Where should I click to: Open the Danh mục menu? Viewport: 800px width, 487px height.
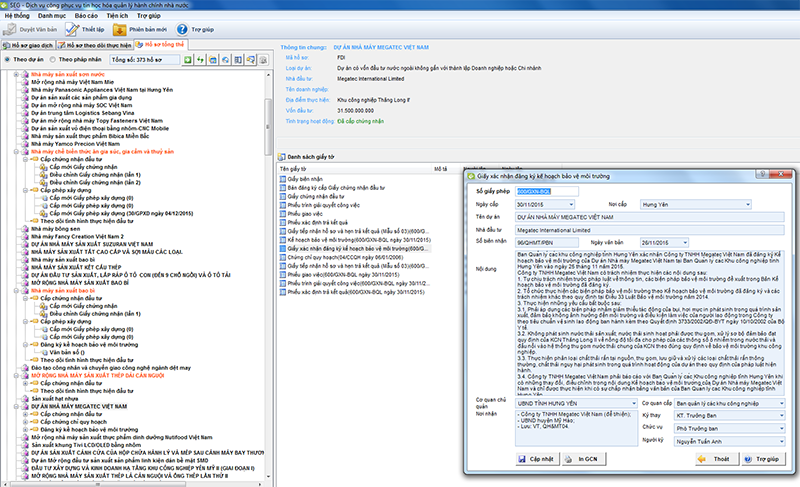pos(52,16)
